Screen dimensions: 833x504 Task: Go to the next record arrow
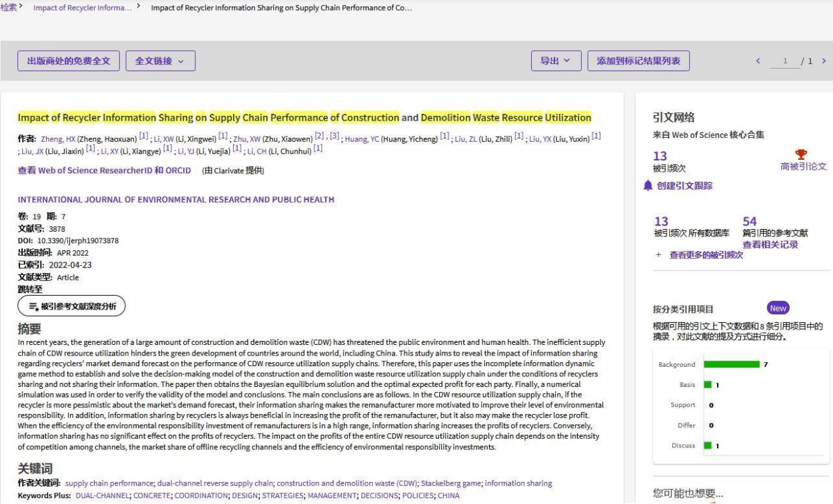(824, 61)
